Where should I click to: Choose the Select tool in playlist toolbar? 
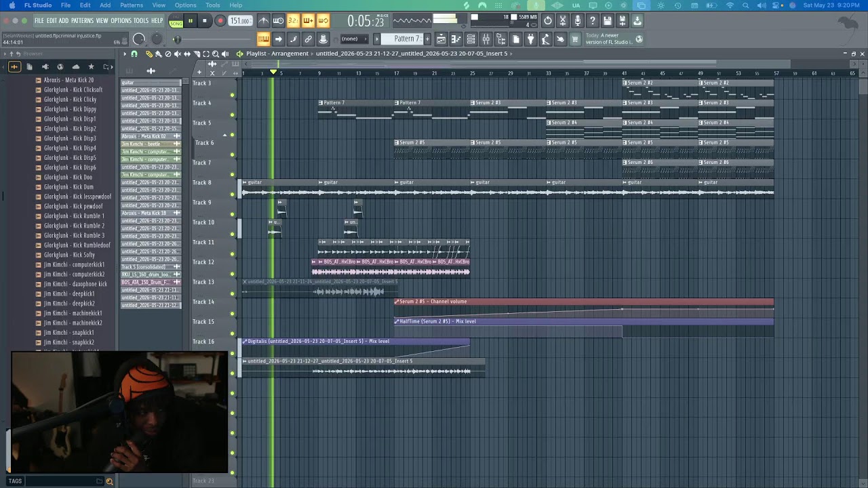[x=206, y=54]
